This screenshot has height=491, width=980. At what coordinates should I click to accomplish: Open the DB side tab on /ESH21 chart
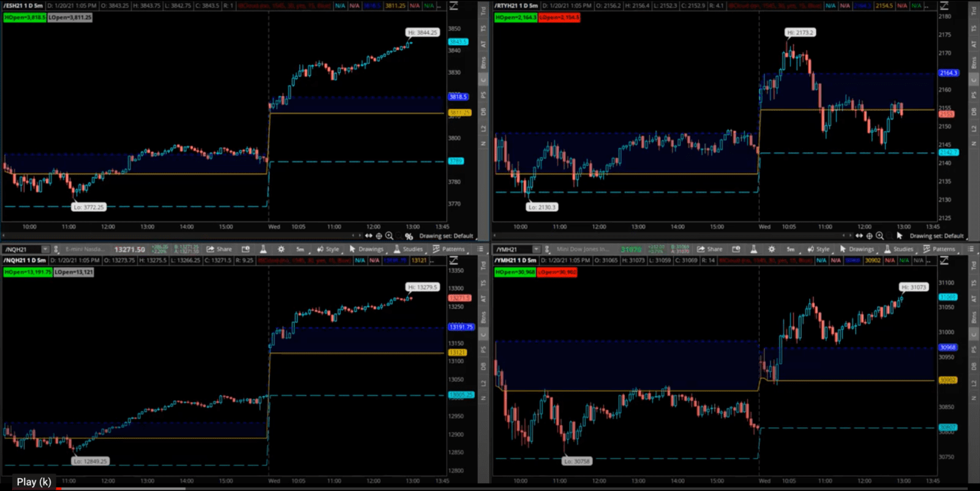click(x=483, y=111)
